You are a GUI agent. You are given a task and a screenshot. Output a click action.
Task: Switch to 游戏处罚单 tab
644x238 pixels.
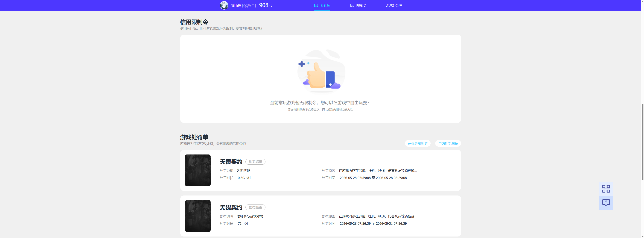coord(394,5)
